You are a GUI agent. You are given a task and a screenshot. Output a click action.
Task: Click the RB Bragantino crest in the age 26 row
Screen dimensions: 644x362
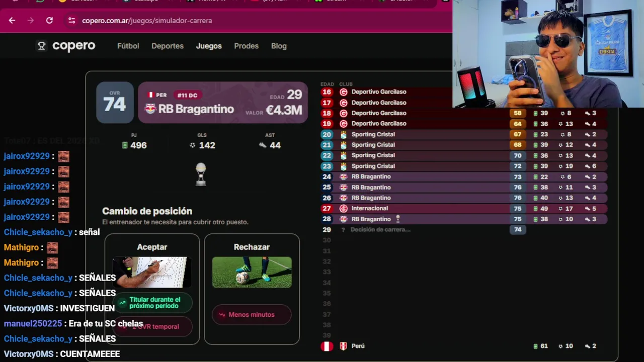click(x=344, y=198)
